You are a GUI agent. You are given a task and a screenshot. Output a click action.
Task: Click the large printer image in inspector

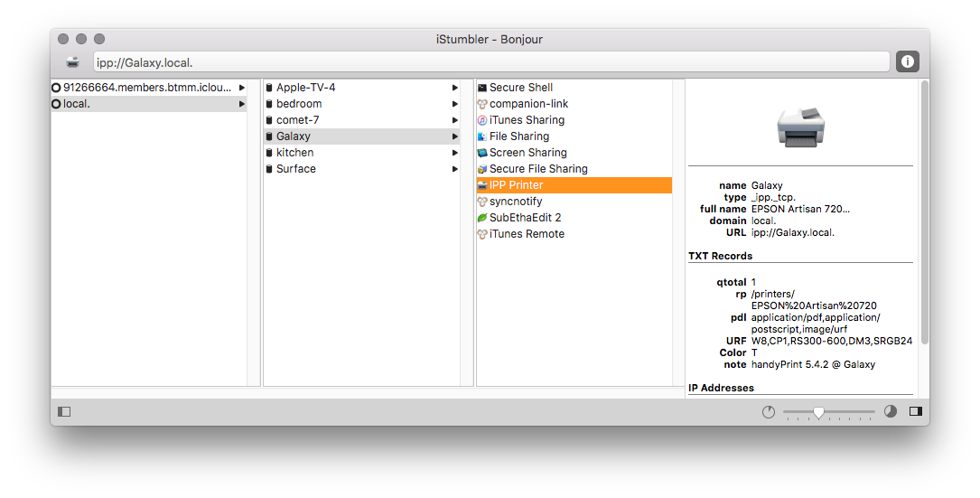(801, 127)
